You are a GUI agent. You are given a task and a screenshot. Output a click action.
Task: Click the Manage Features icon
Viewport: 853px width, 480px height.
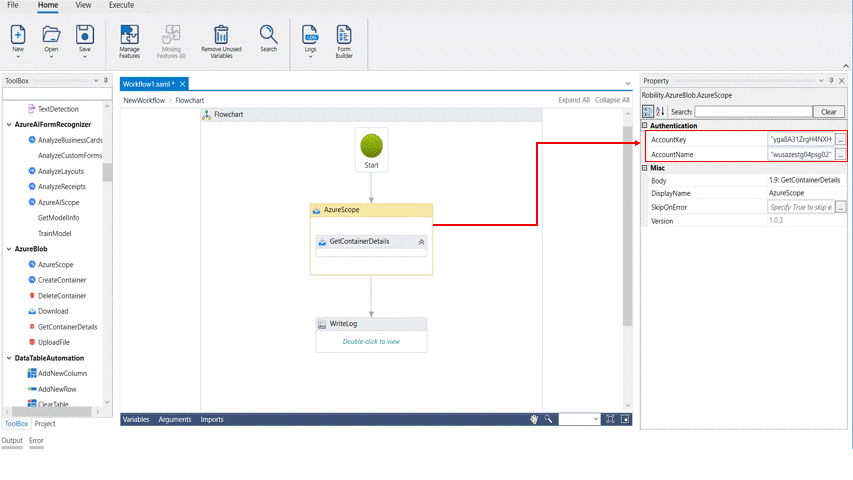(129, 35)
